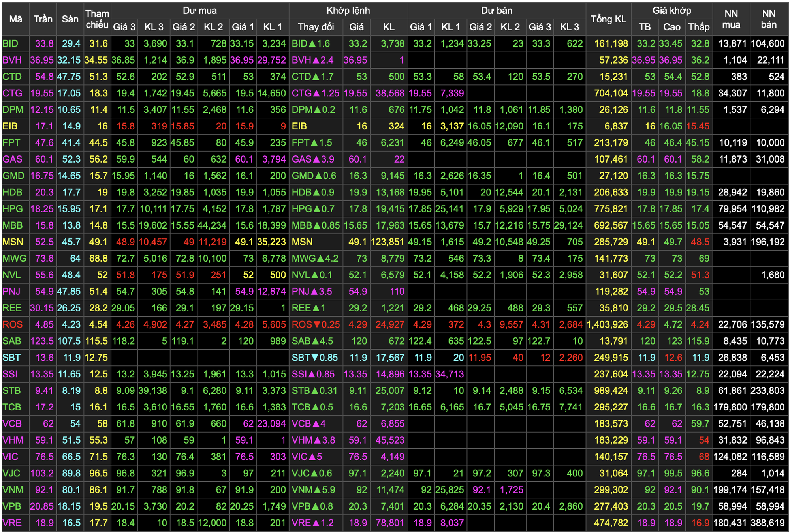Screen dimensions: 790x532
Task: Click VNM change value 5.9
Action: coord(324,490)
